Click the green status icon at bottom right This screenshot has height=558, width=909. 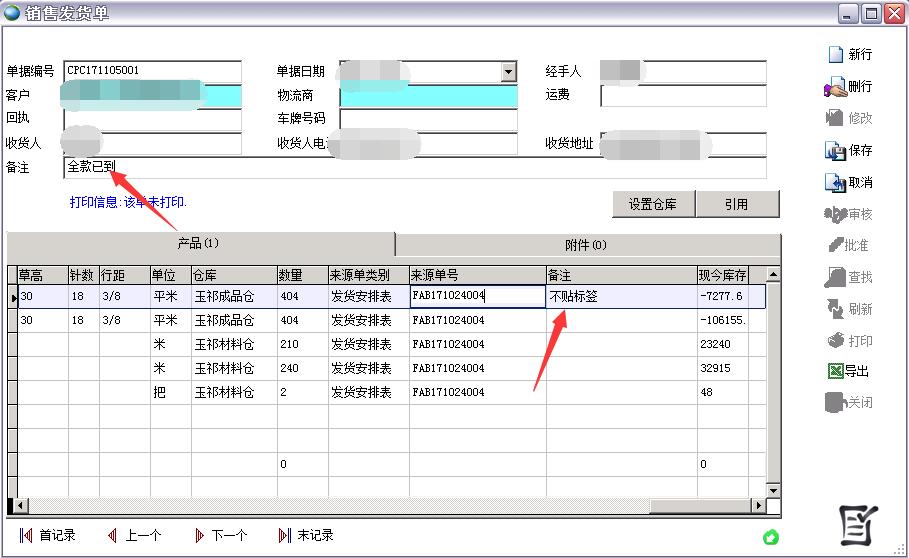[x=770, y=537]
